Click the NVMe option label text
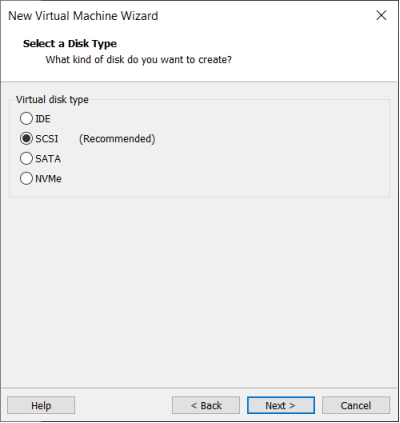The width and height of the screenshot is (400, 423). pos(48,179)
